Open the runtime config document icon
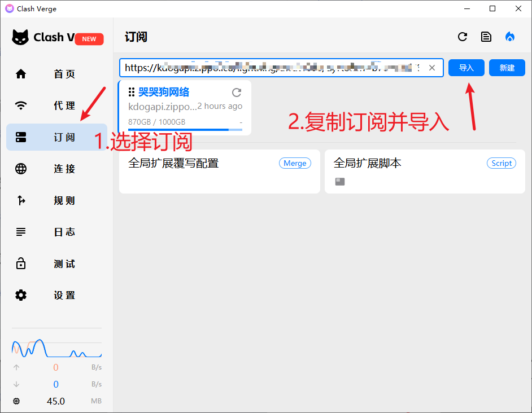 (486, 37)
